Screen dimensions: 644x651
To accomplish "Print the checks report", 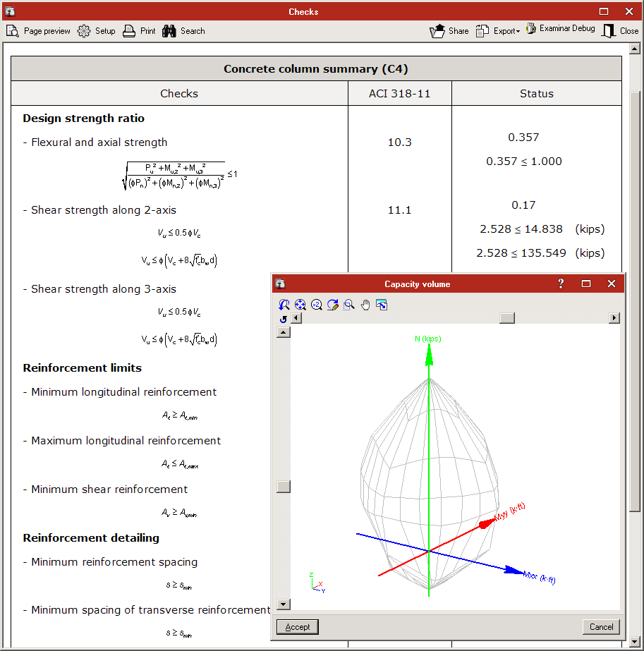I will point(140,31).
